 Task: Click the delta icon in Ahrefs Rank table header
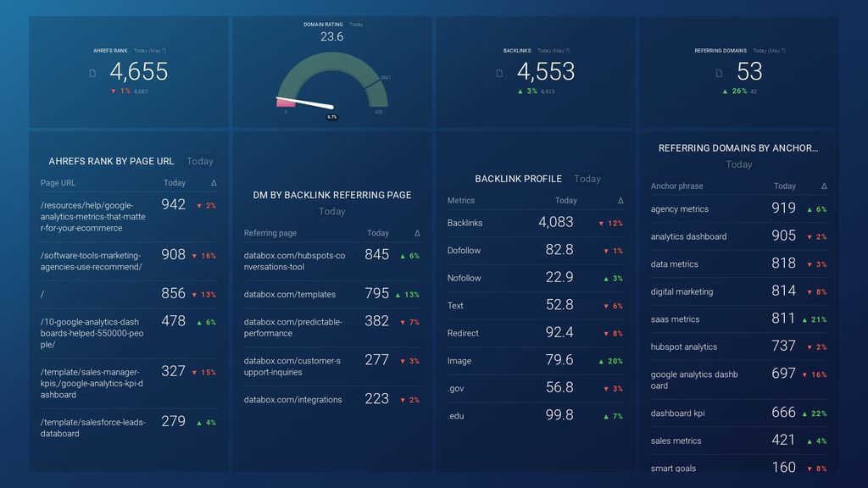(214, 183)
